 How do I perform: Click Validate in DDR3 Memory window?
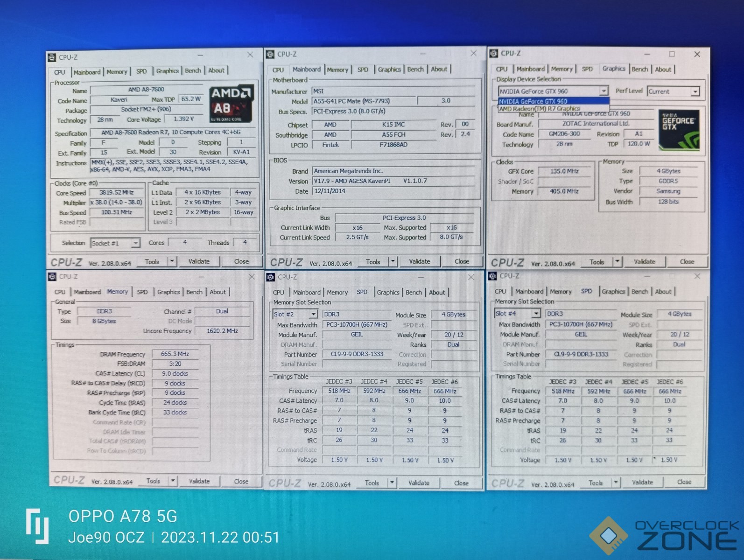[199, 481]
